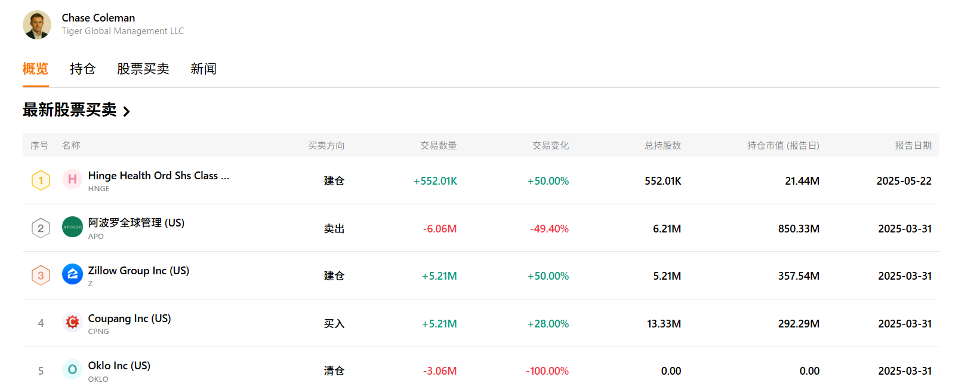The image size is (980, 392).
Task: Click 清仓 direction in Oklo row
Action: 334,371
